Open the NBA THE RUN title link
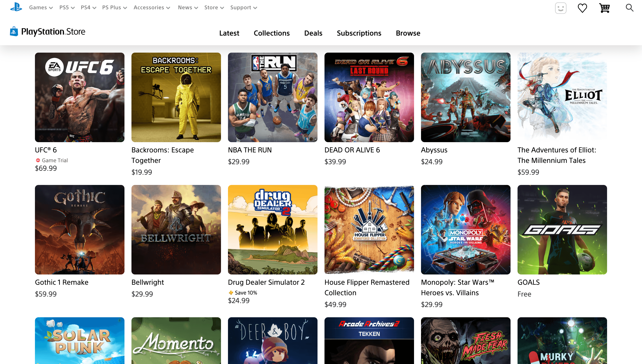642x364 pixels. click(x=250, y=150)
